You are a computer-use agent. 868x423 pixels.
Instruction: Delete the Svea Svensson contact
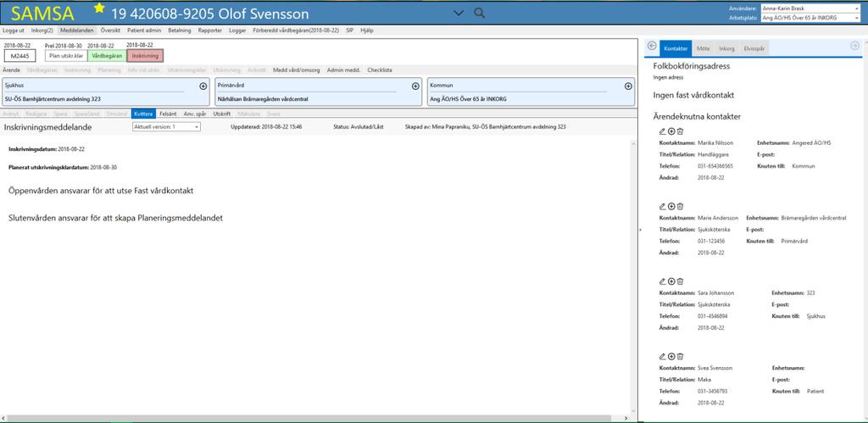click(681, 357)
